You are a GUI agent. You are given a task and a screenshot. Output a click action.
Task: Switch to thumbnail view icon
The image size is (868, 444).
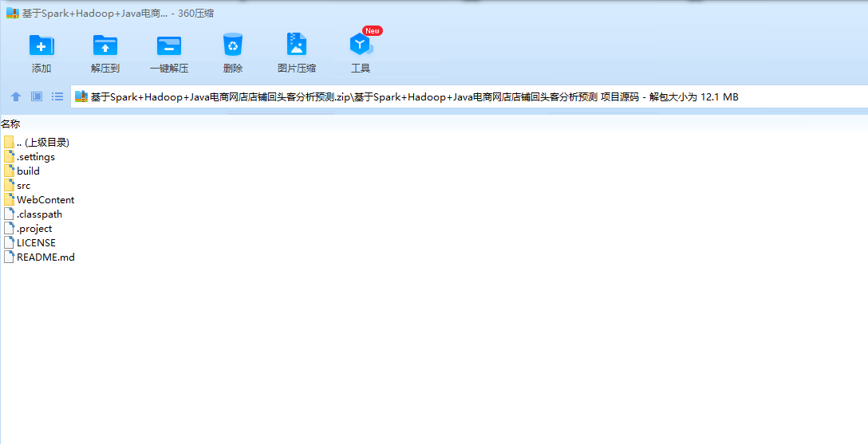[x=37, y=96]
